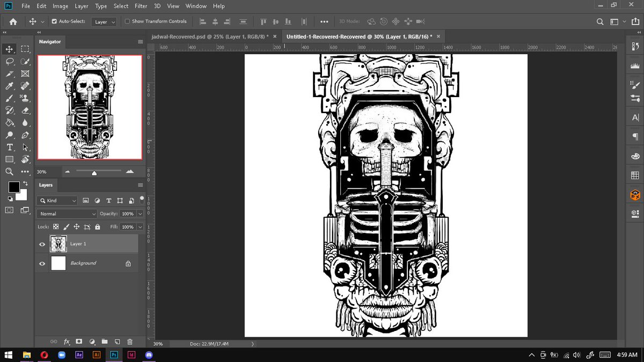644x362 pixels.
Task: Select the Lasso tool
Action: coord(9,61)
